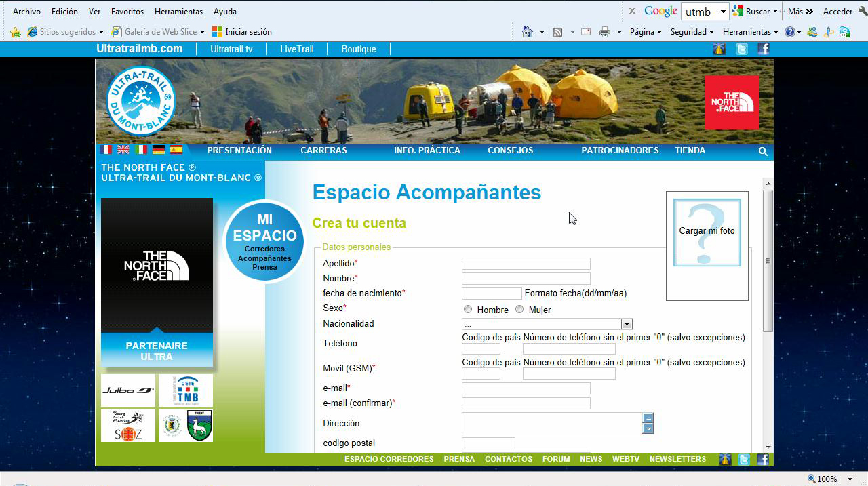Switch site language using the French flag

pos(106,150)
